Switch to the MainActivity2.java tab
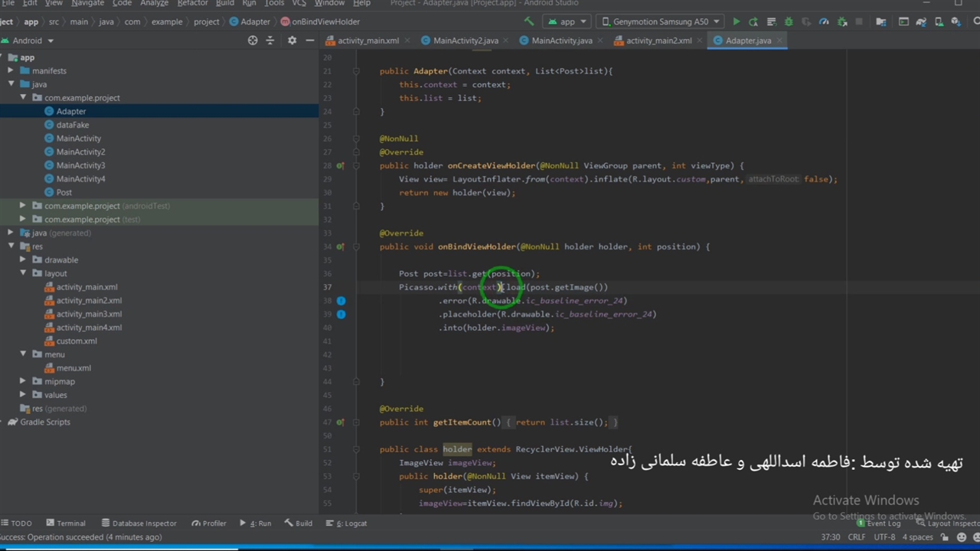This screenshot has width=980, height=551. pyautogui.click(x=465, y=41)
